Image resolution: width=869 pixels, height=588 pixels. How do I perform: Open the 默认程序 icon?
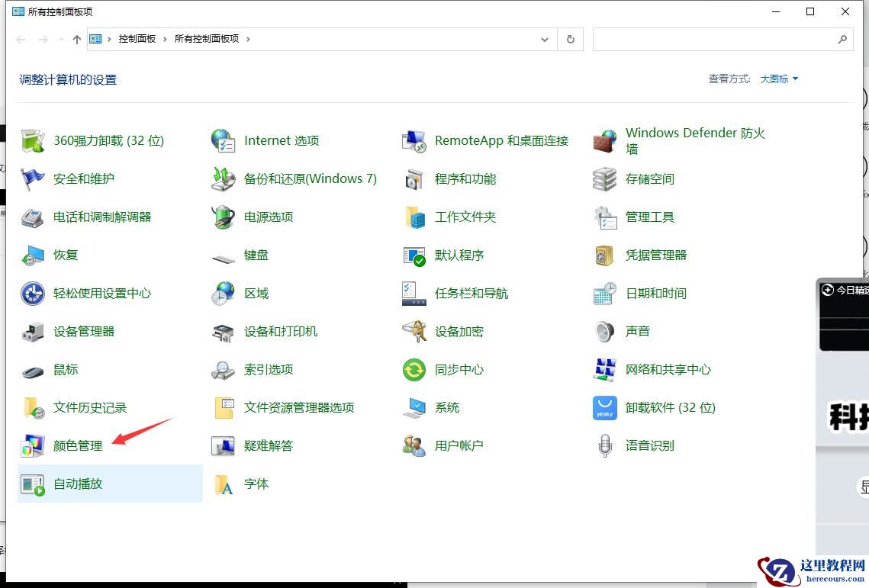point(414,255)
